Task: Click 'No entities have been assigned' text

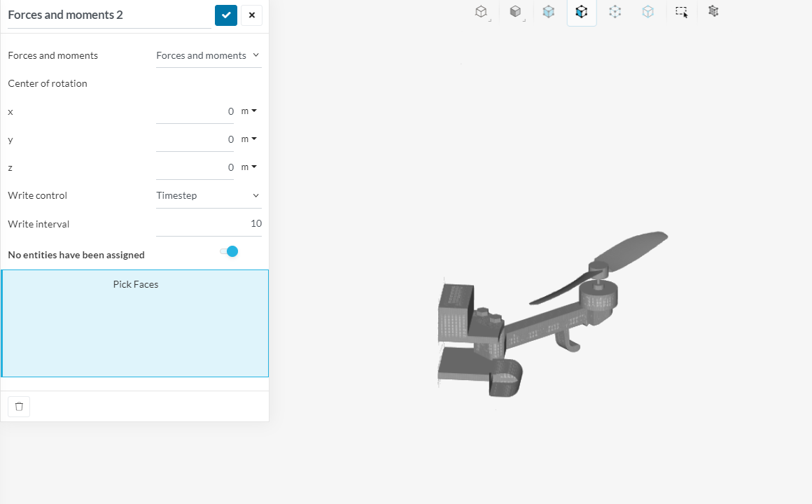Action: [76, 255]
